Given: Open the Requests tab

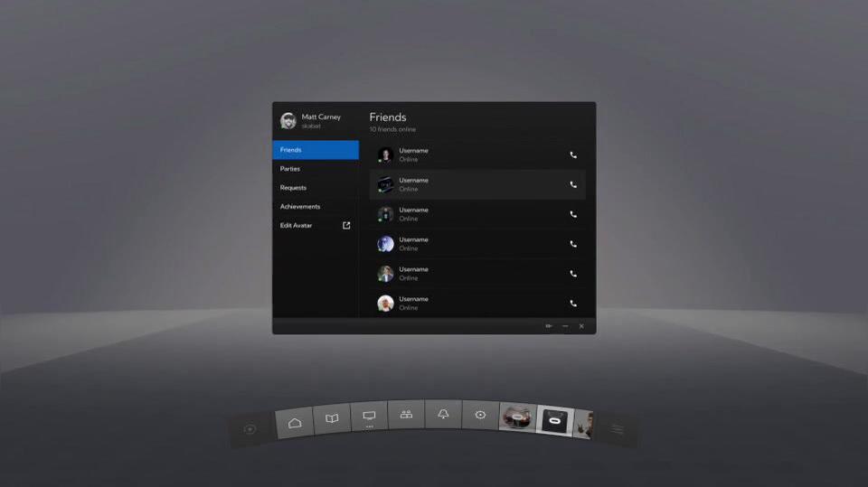Looking at the screenshot, I should click(316, 188).
